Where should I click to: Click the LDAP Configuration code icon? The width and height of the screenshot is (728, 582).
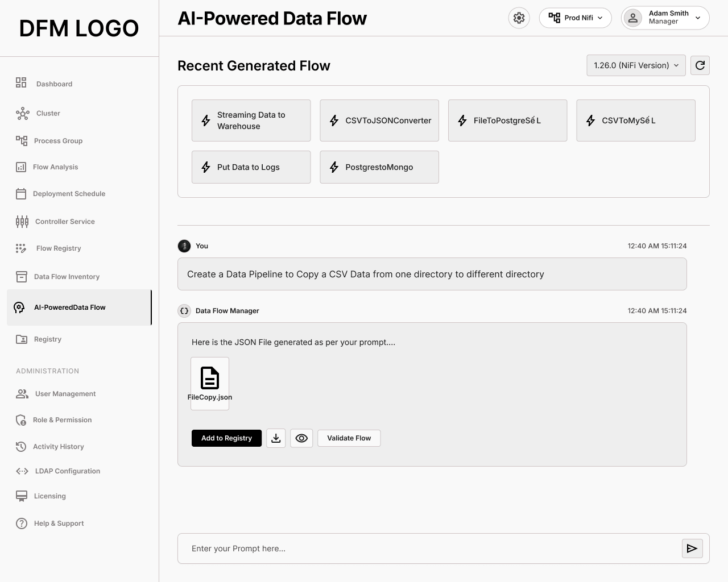[22, 471]
